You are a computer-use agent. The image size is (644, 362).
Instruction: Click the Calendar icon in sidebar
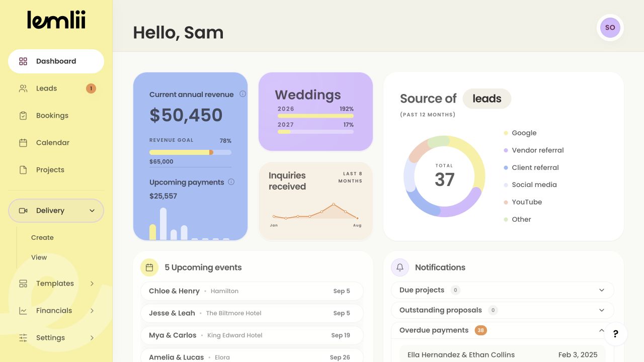(23, 143)
